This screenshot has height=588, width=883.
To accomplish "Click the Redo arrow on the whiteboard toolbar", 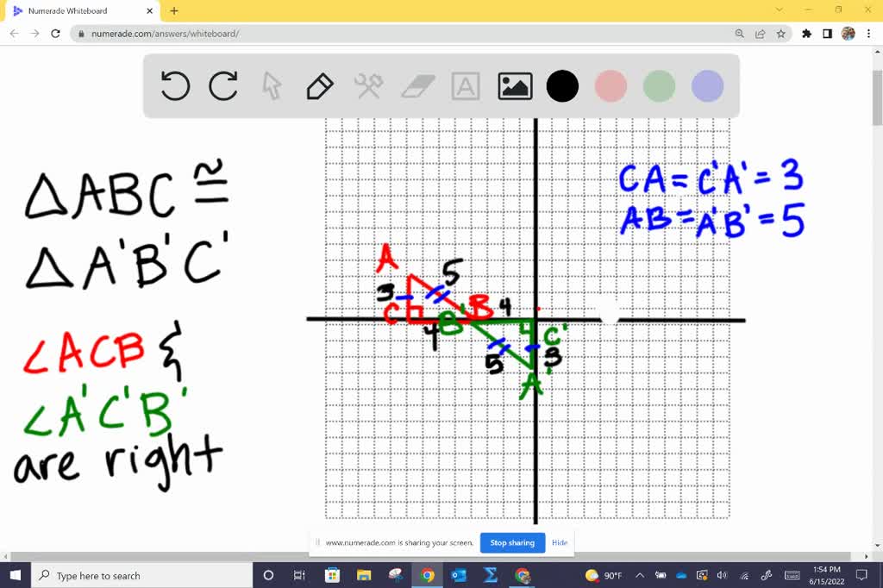I will click(x=222, y=86).
